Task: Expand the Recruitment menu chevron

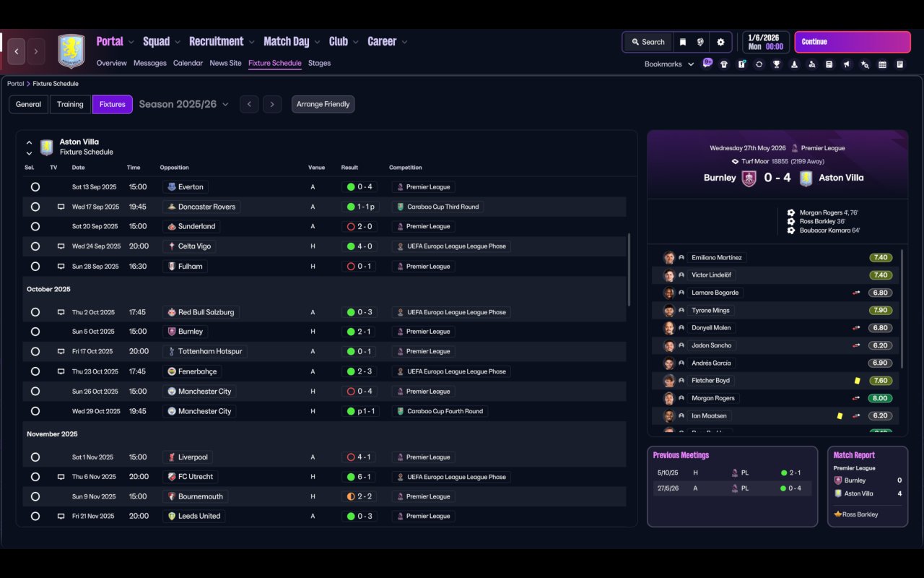Action: 252,42
